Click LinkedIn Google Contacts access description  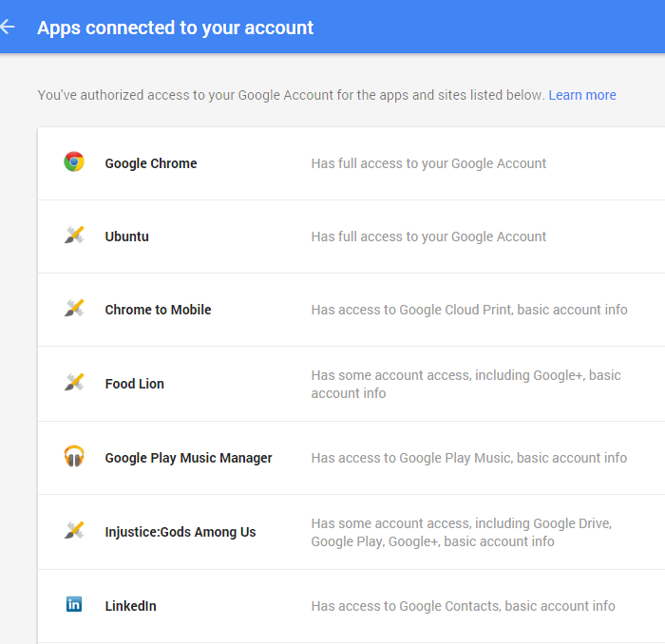tap(463, 606)
